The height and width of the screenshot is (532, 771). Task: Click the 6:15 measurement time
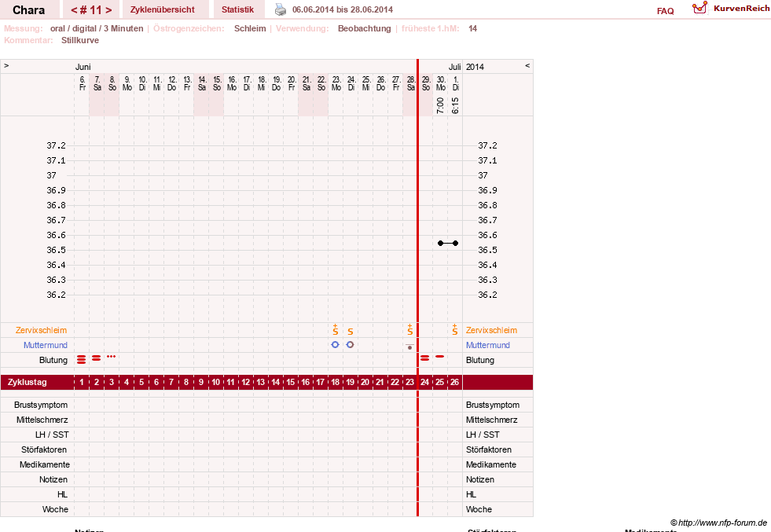(x=455, y=105)
